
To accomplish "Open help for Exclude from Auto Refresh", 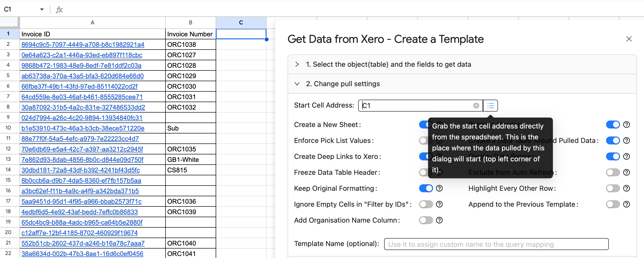I will tap(626, 172).
